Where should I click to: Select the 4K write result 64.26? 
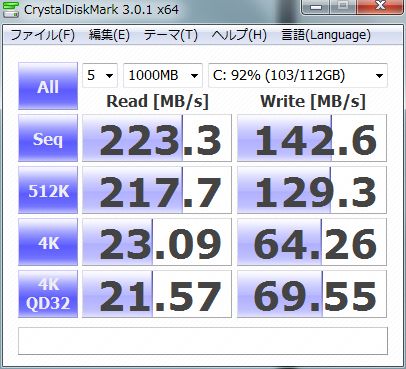pos(312,242)
